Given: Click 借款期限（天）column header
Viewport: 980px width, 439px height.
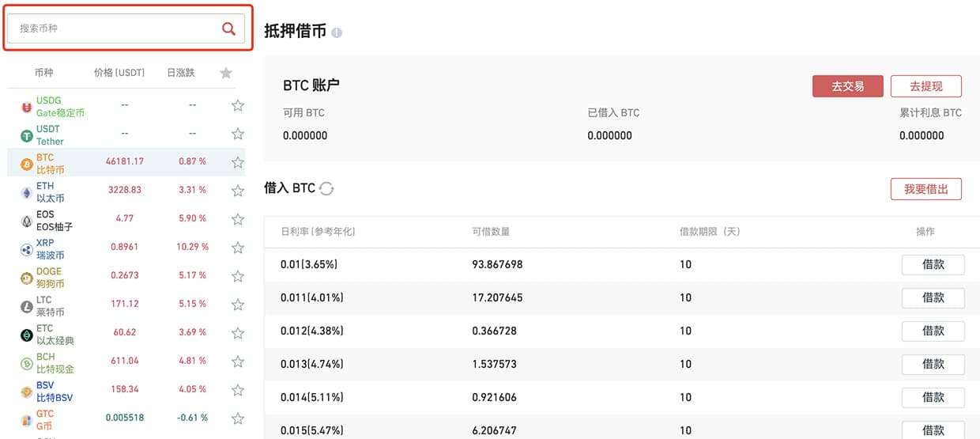Looking at the screenshot, I should click(x=710, y=232).
